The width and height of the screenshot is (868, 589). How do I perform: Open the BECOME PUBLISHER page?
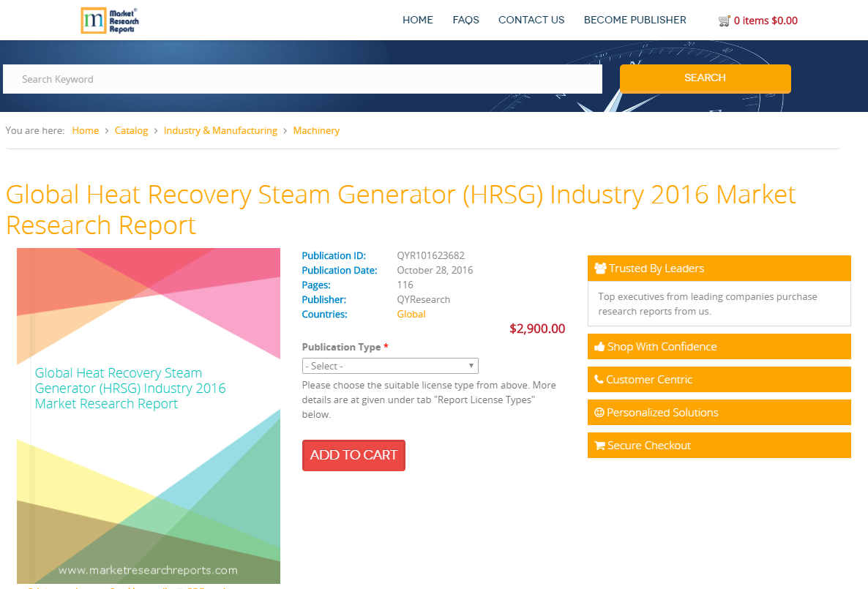click(x=635, y=20)
